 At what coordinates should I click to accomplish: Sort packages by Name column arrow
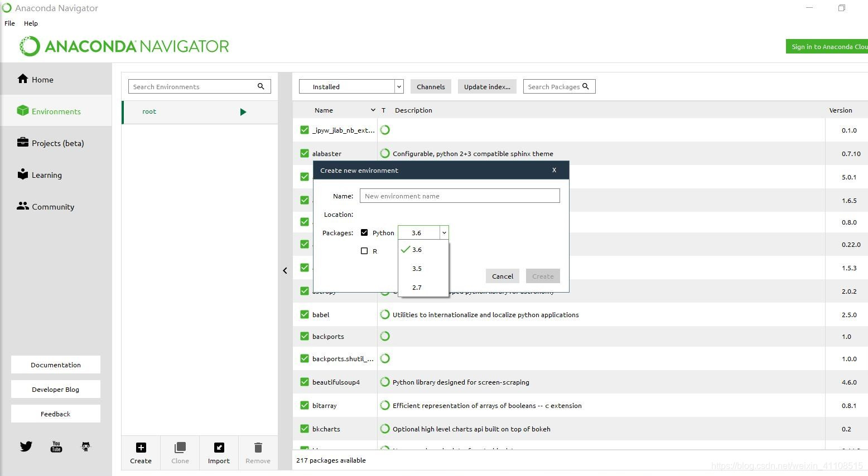373,110
